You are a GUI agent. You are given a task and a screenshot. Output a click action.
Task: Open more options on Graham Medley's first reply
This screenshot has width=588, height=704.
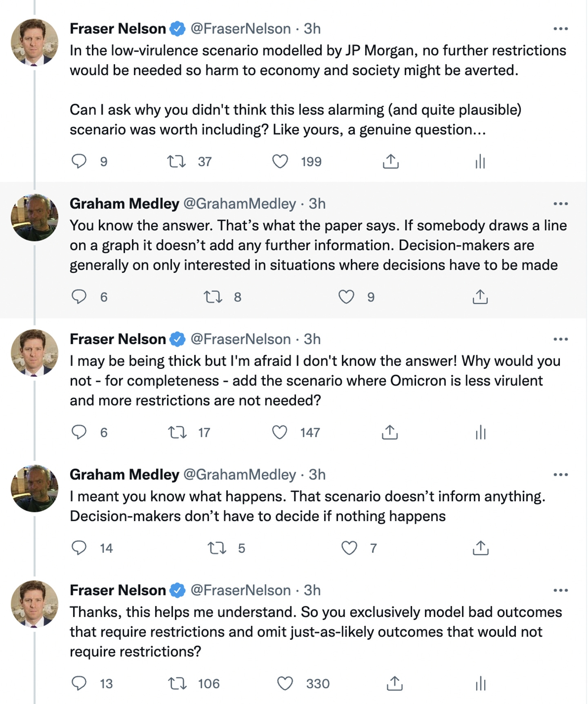[x=561, y=203]
